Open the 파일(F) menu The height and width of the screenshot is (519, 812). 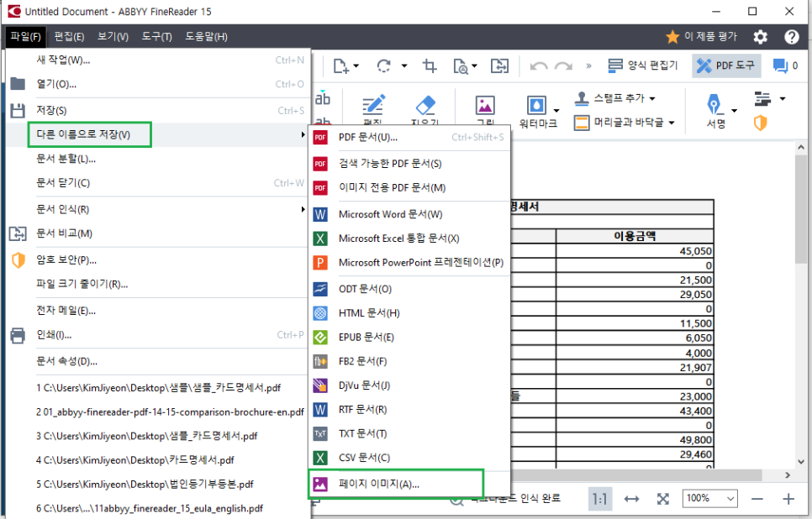click(x=25, y=37)
